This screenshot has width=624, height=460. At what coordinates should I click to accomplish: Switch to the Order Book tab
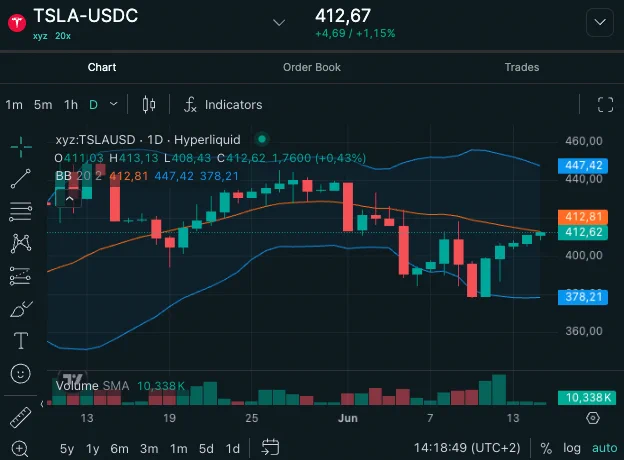pyautogui.click(x=312, y=67)
